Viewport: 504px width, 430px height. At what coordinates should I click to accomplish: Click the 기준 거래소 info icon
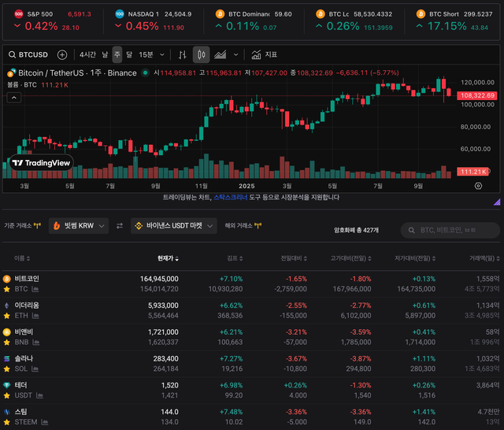tap(37, 226)
